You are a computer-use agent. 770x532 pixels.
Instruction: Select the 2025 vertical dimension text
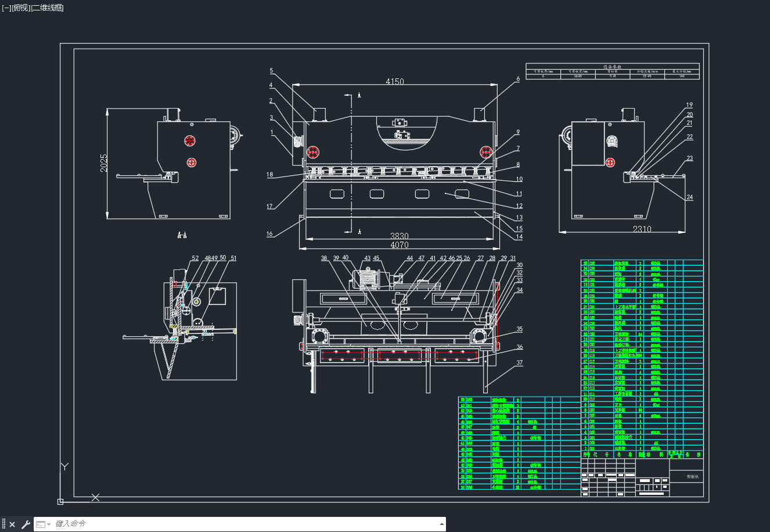pyautogui.click(x=103, y=163)
